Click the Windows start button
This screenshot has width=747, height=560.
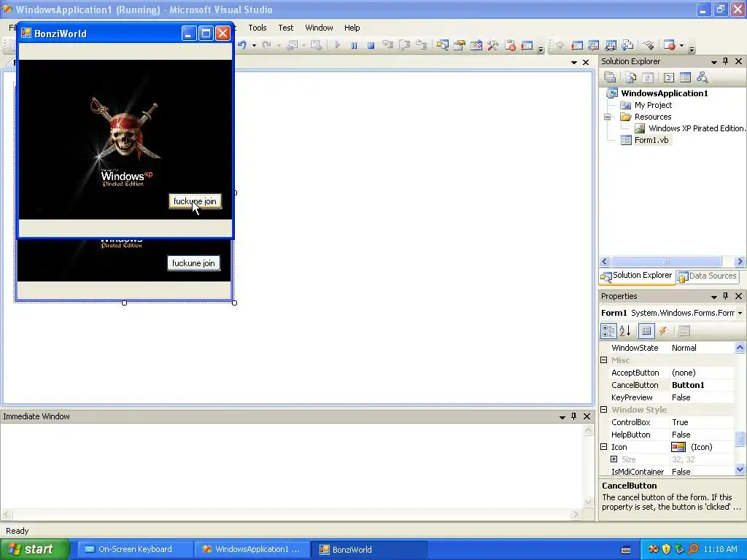point(34,549)
